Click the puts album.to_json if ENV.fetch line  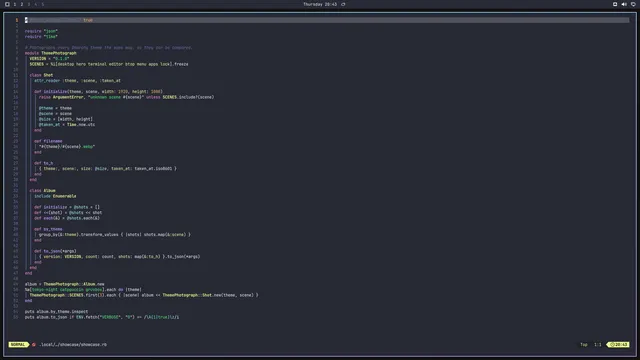tap(102, 317)
